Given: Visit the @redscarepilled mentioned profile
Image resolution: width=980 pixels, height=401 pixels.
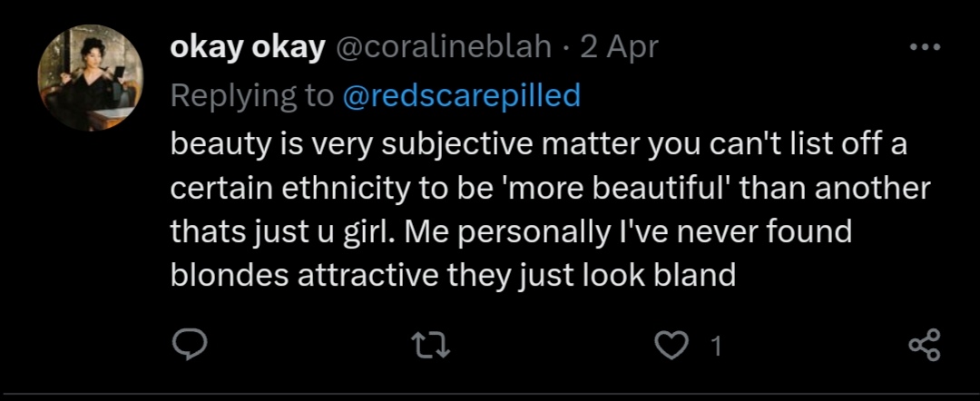Looking at the screenshot, I should point(462,95).
